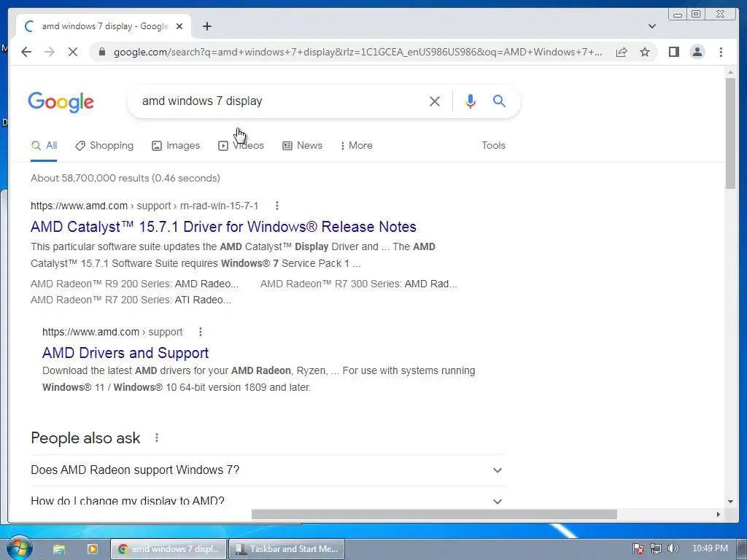Open the tab search dropdown arrow
Image resolution: width=747 pixels, height=560 pixels.
(x=652, y=26)
